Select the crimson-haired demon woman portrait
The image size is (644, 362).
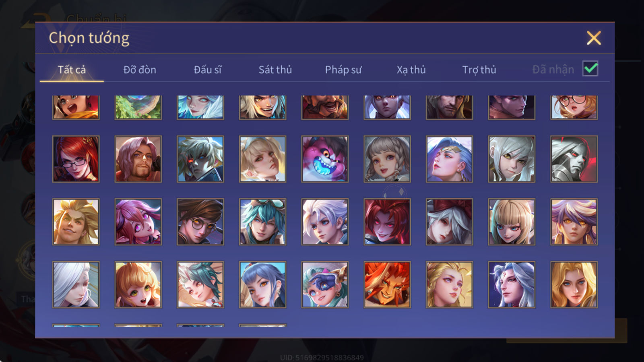coord(387,222)
